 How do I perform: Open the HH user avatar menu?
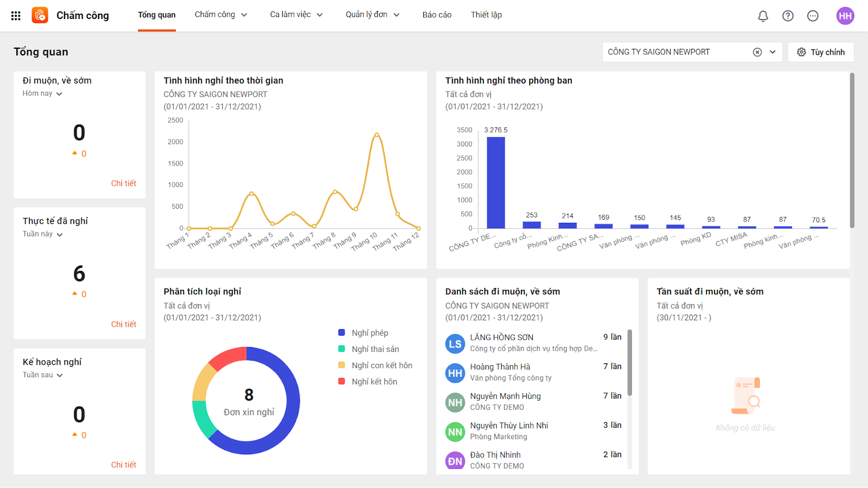(x=845, y=16)
